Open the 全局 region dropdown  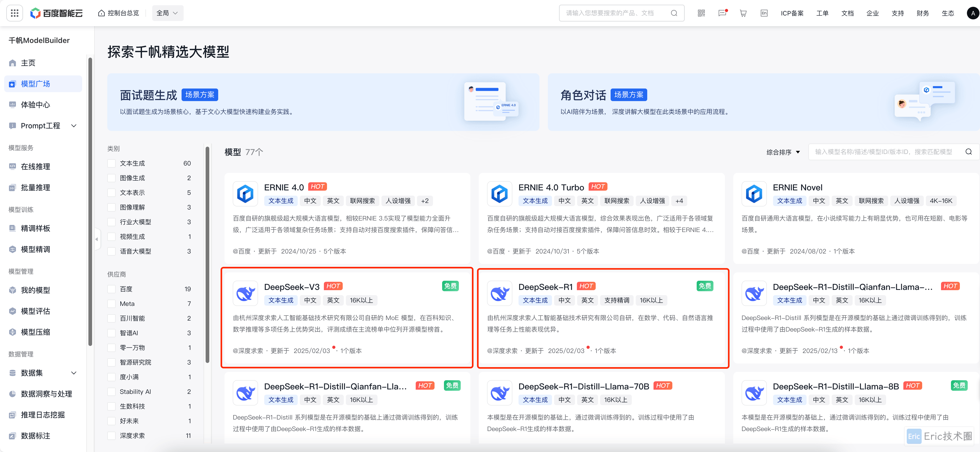[x=168, y=13]
